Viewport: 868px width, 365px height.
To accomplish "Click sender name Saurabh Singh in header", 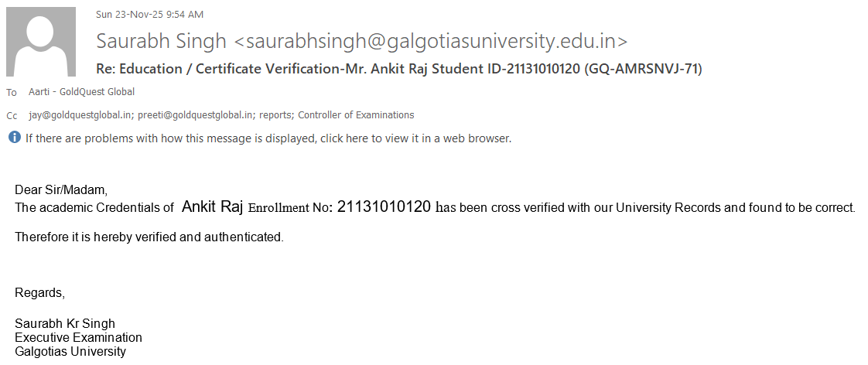I will pyautogui.click(x=161, y=41).
